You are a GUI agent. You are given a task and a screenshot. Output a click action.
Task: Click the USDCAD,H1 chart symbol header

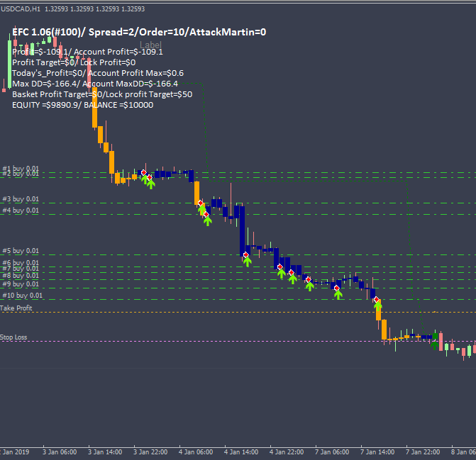(x=21, y=9)
